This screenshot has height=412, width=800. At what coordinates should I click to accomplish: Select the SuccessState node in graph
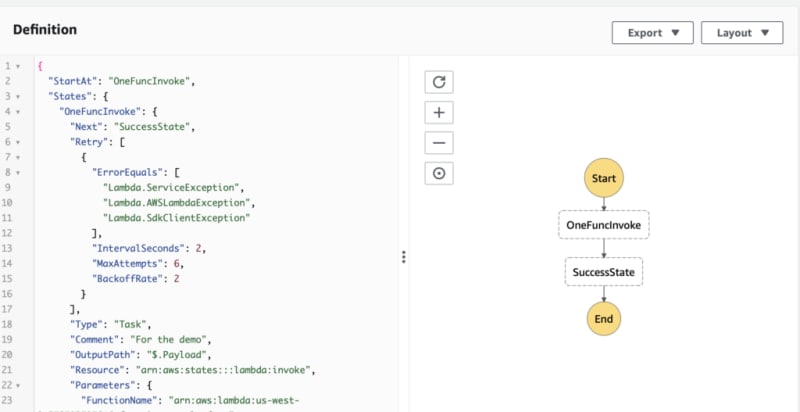coord(604,272)
